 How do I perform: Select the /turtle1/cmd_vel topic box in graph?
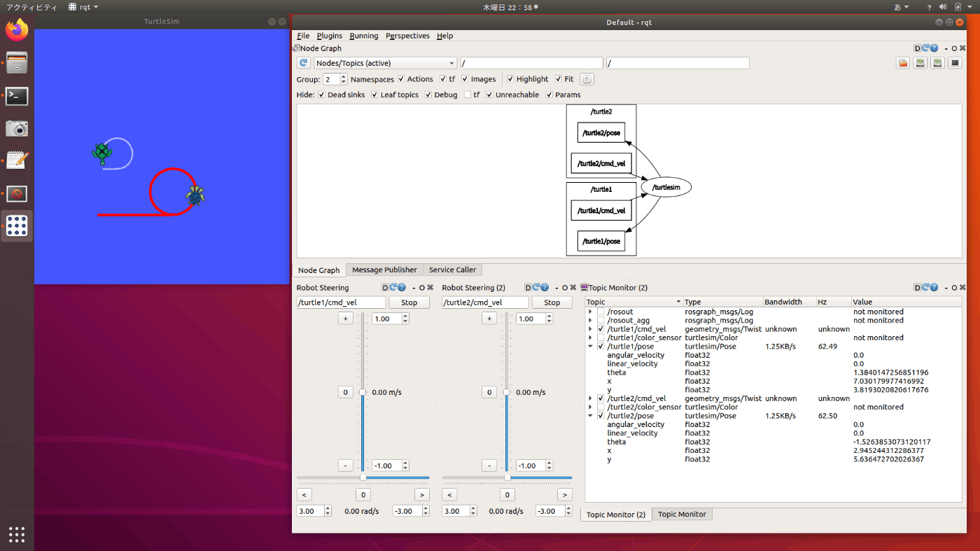click(601, 210)
